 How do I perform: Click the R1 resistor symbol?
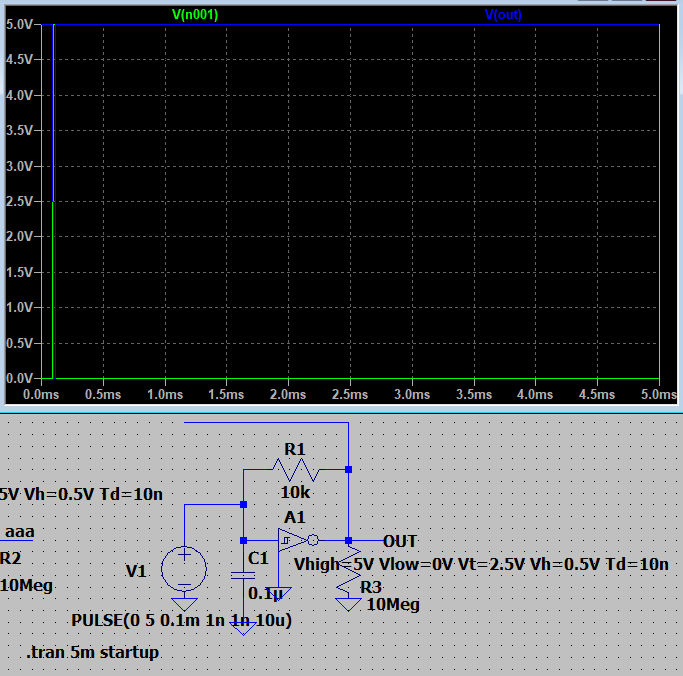(295, 468)
